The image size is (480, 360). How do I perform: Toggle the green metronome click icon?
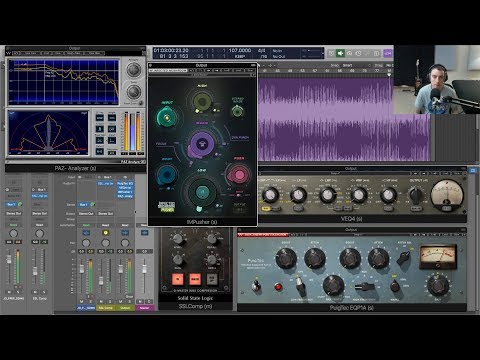[340, 53]
